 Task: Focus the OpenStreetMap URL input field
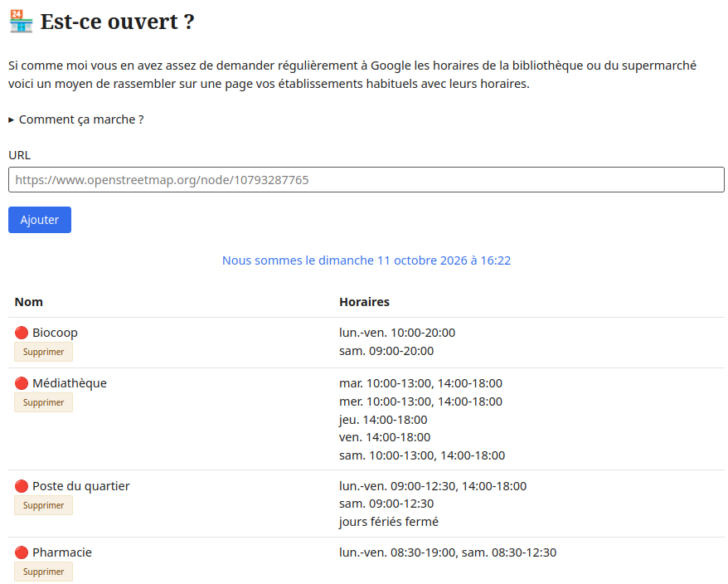(x=366, y=180)
